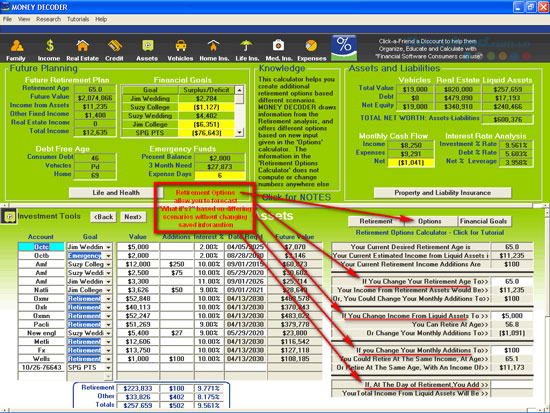Screen dimensions: 550x413
Task: Open the File menu
Action: (7, 19)
